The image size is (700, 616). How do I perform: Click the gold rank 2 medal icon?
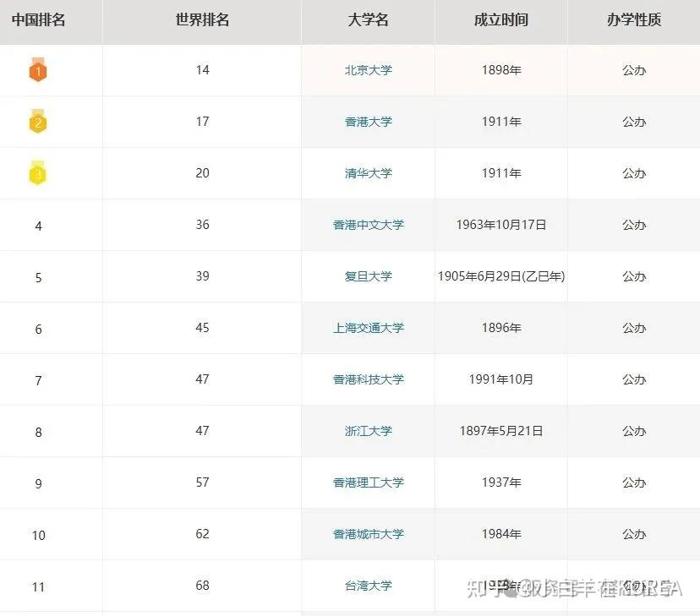point(38,122)
